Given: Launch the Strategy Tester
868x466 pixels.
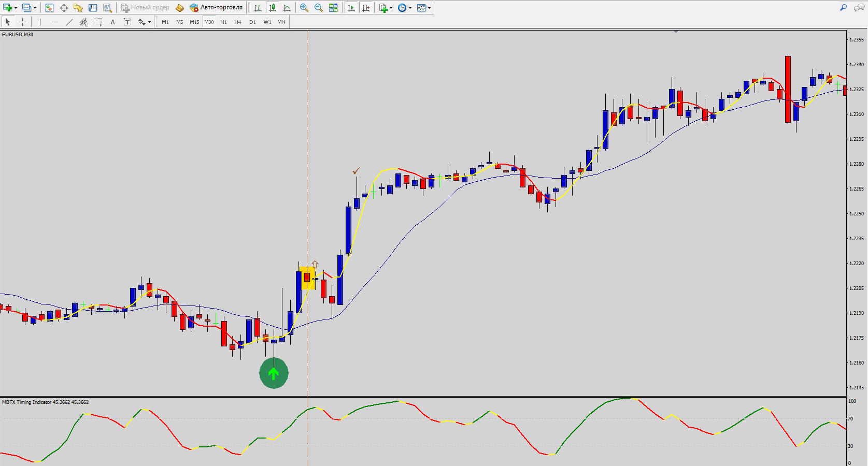Looking at the screenshot, I should click(107, 8).
